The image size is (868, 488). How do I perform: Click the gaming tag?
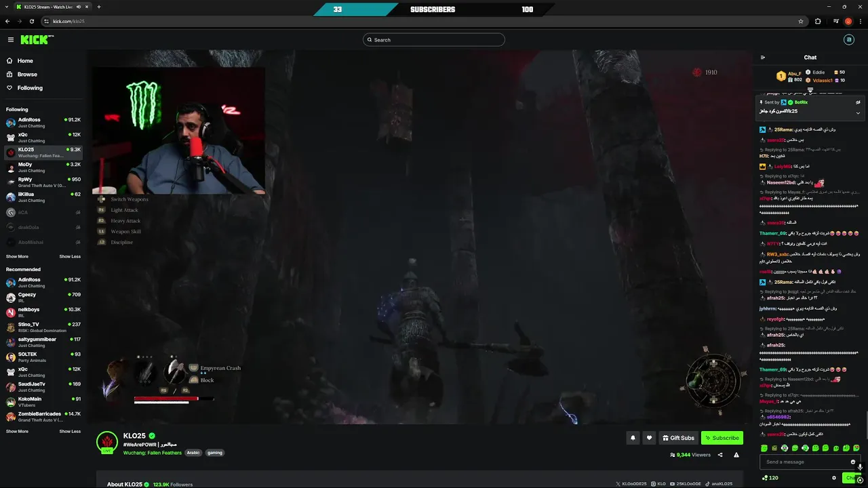point(214,453)
